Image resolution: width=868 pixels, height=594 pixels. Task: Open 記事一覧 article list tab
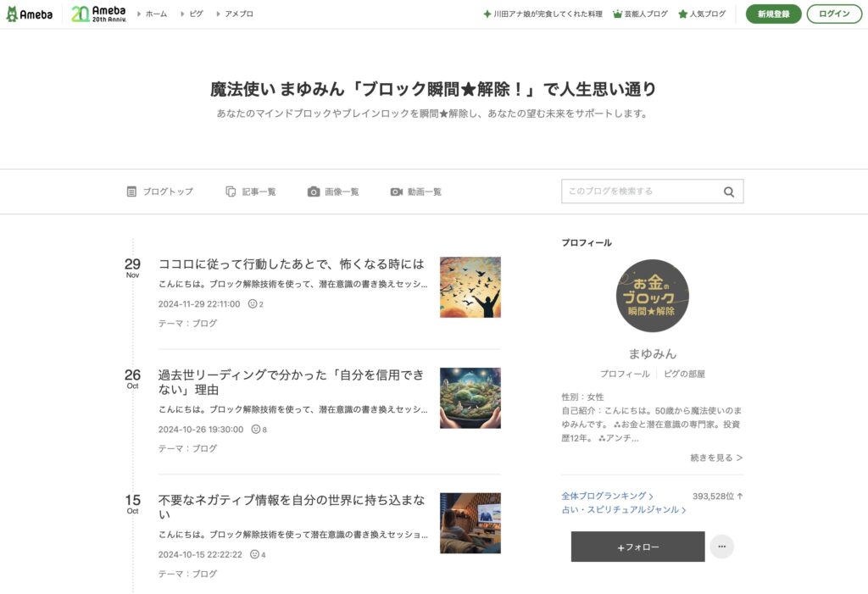[250, 192]
